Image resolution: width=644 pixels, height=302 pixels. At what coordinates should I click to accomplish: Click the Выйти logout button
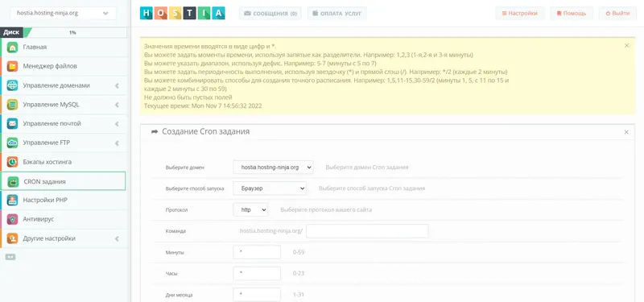point(617,13)
